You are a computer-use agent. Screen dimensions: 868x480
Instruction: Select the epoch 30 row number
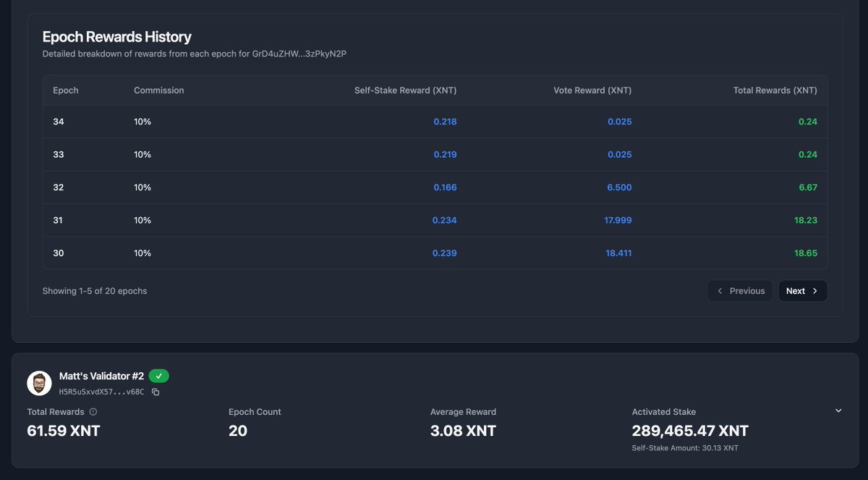59,253
